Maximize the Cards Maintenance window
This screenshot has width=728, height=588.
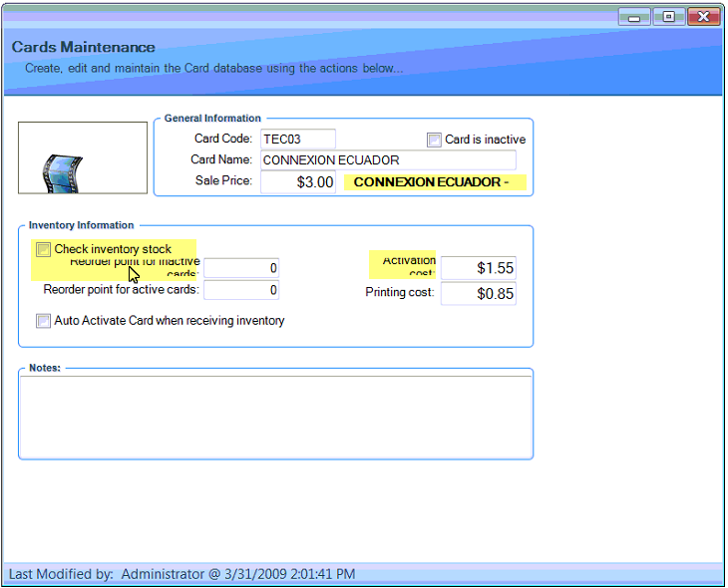pos(667,17)
